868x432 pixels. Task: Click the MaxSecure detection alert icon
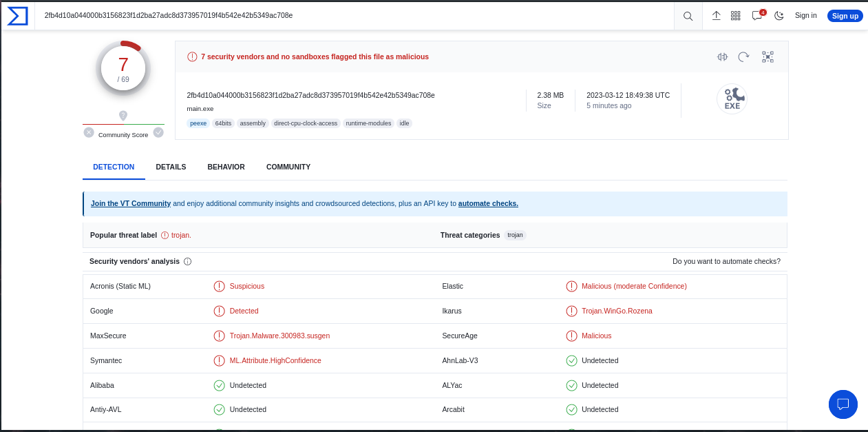219,336
